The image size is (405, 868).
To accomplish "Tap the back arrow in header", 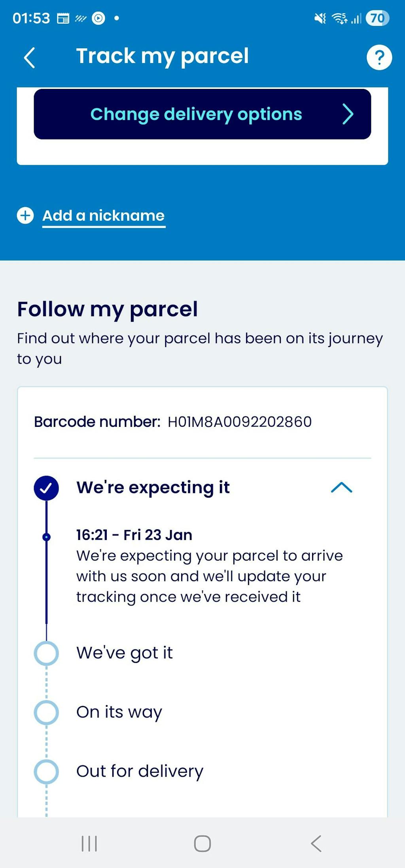I will point(30,58).
